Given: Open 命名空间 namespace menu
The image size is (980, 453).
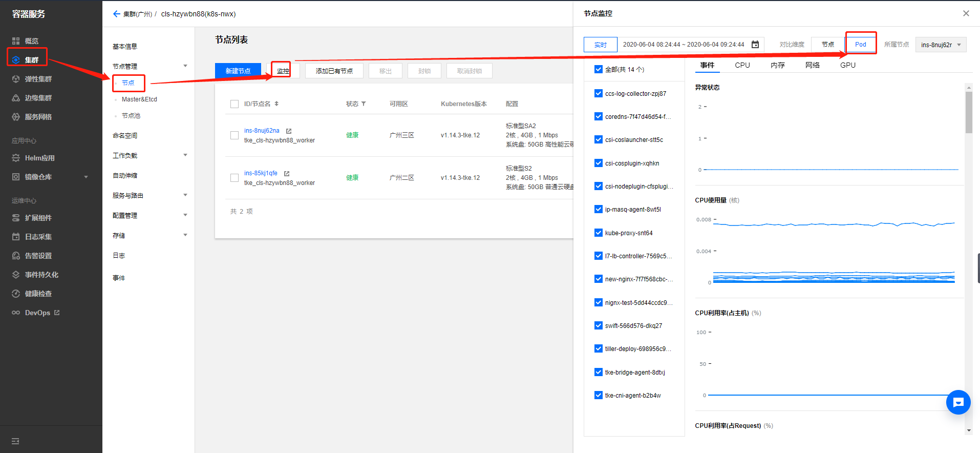Looking at the screenshot, I should 125,136.
